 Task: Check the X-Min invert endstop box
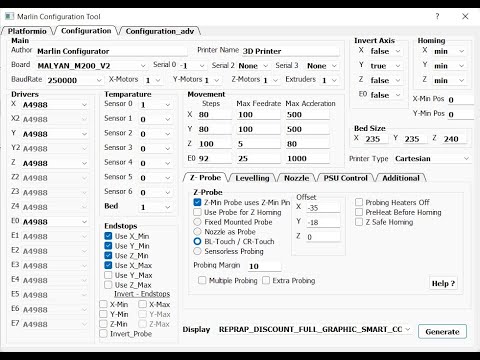(103, 304)
